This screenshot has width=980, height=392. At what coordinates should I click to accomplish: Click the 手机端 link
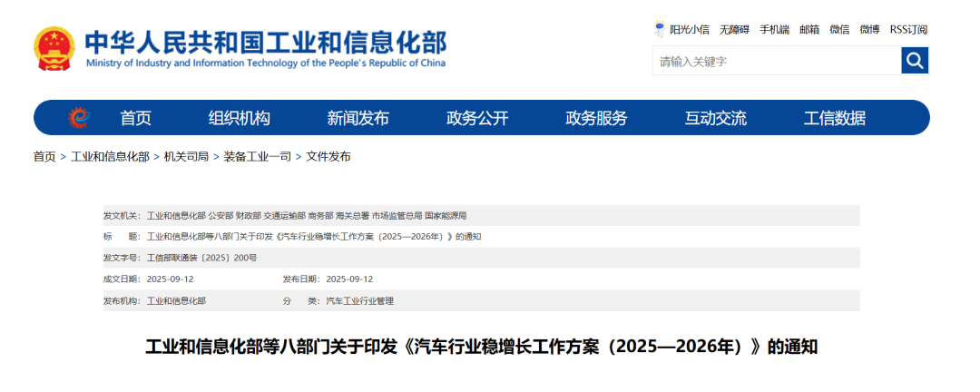pyautogui.click(x=774, y=29)
